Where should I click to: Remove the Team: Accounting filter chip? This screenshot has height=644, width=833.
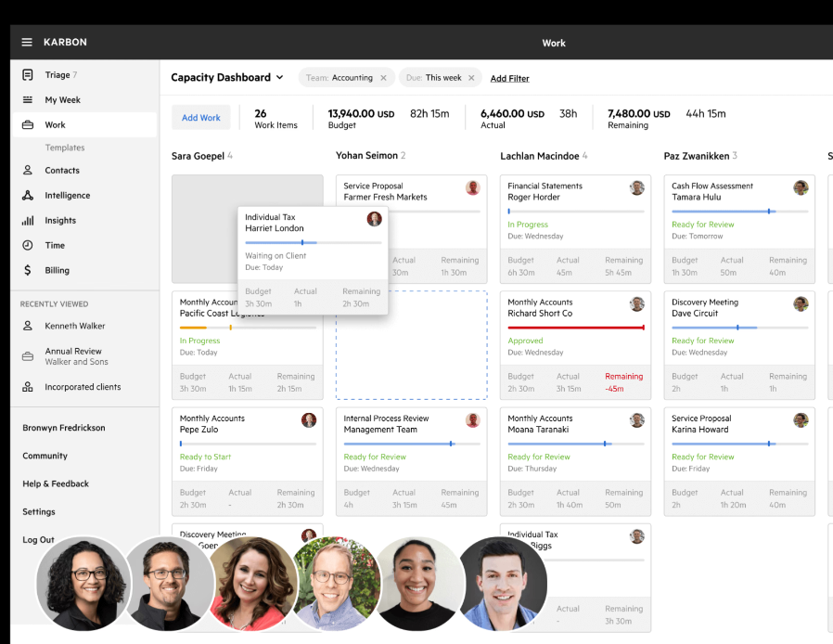coord(383,78)
